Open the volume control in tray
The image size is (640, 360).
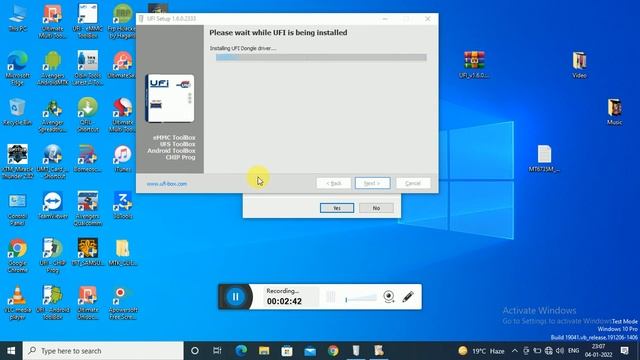560,351
